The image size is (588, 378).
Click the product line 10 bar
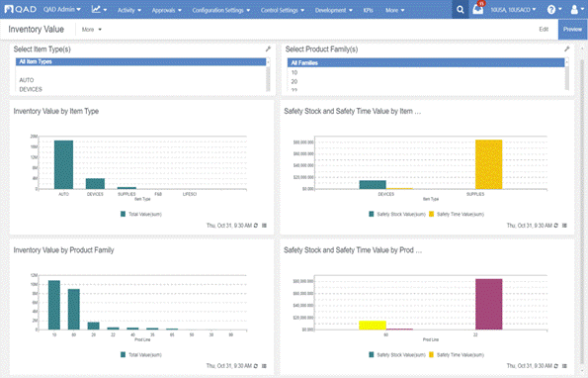[x=54, y=305]
